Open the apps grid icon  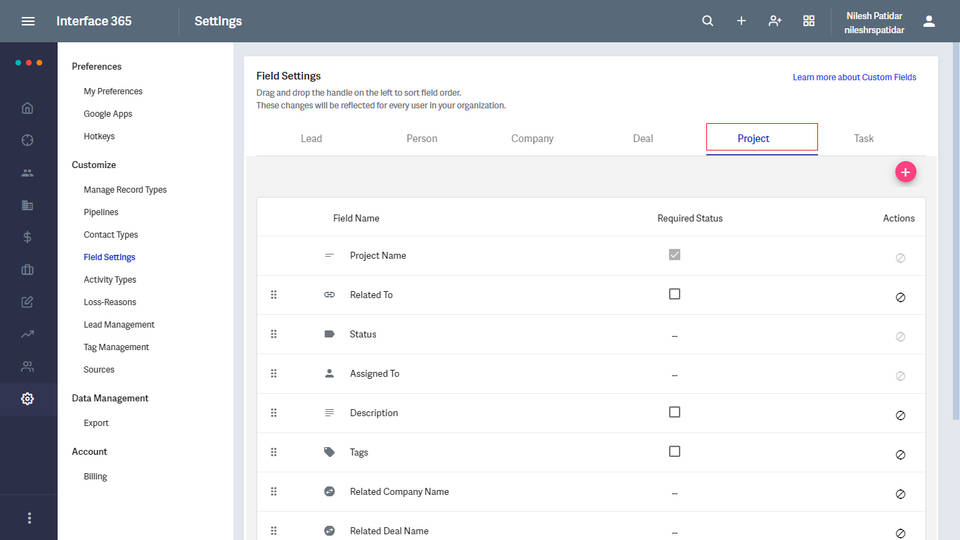pos(809,21)
